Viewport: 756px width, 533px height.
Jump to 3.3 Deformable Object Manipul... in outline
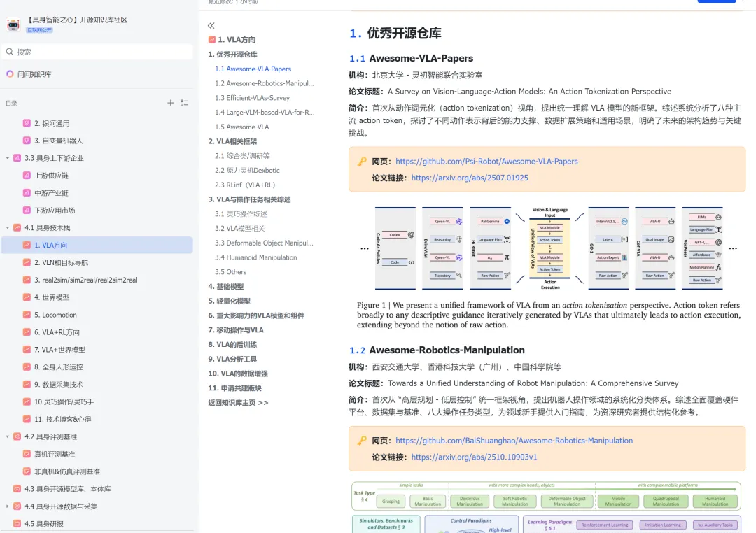[264, 243]
